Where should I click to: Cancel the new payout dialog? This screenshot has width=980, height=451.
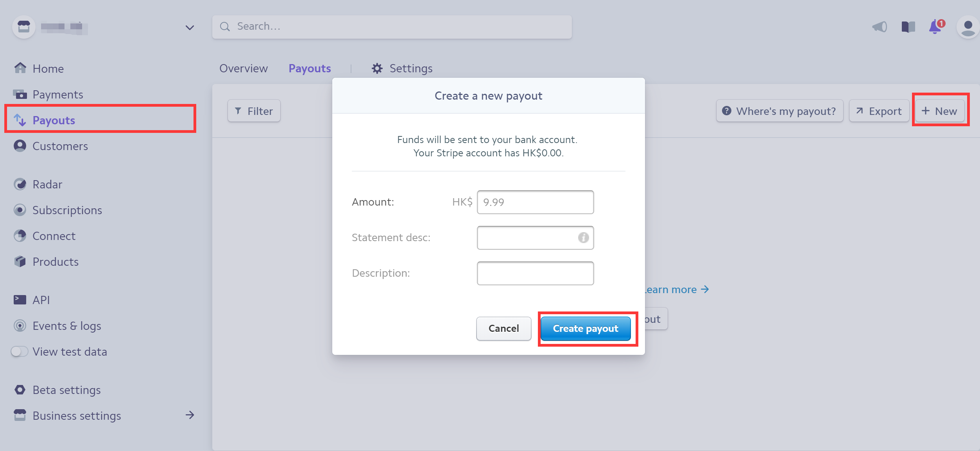click(x=503, y=328)
